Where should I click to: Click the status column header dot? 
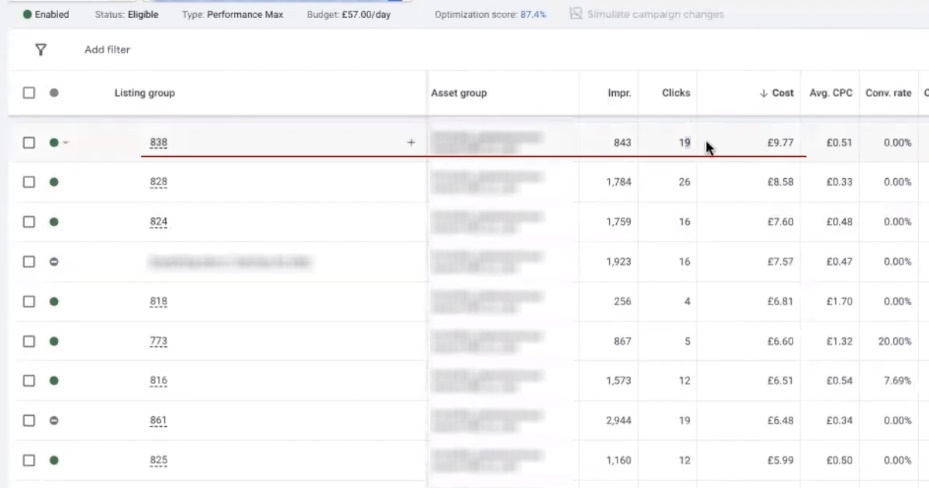coord(54,93)
